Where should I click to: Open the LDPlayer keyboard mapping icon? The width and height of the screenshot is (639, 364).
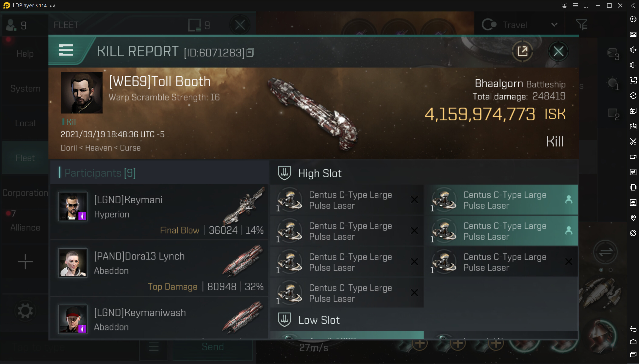click(x=633, y=34)
